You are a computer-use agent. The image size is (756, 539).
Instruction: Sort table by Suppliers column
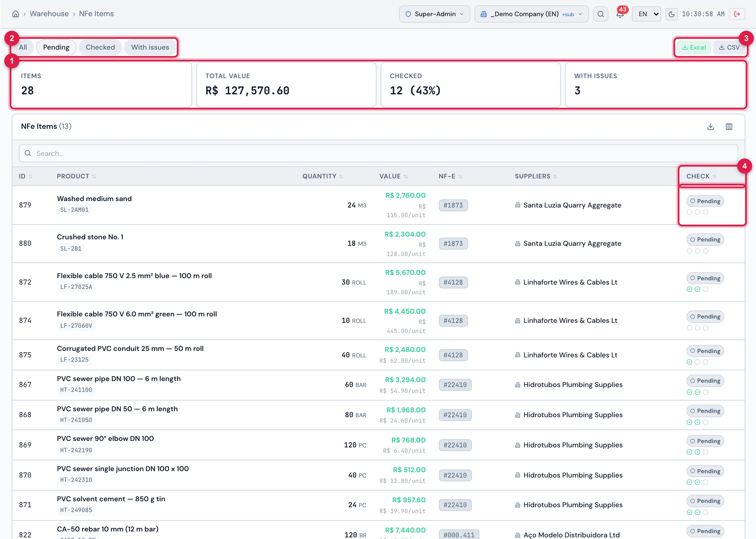tap(536, 176)
